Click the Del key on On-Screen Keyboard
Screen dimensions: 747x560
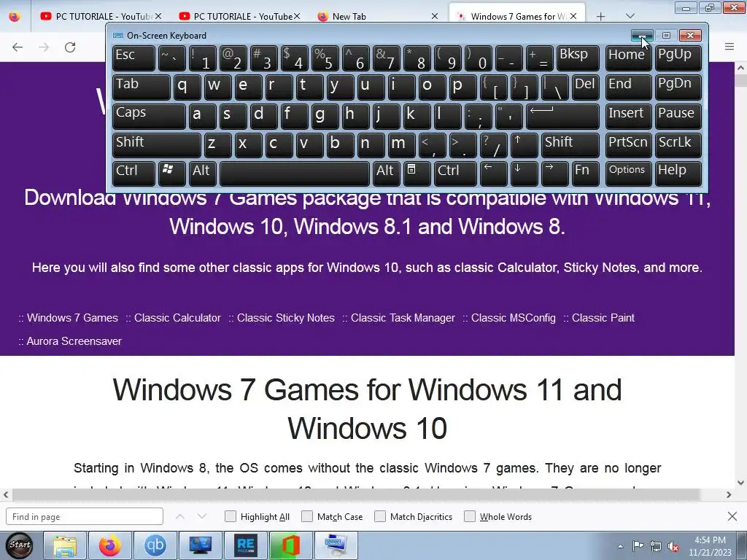point(586,87)
